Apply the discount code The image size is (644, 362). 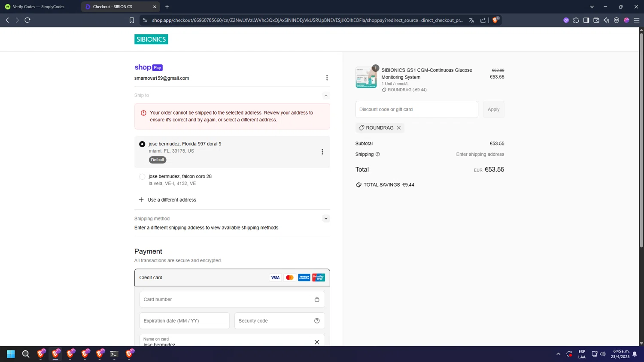click(493, 109)
